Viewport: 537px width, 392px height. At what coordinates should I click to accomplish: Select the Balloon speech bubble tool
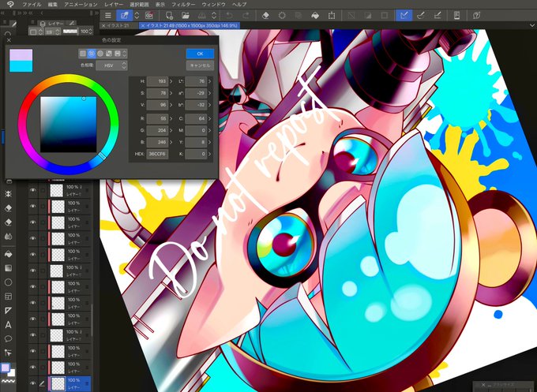tap(8, 339)
